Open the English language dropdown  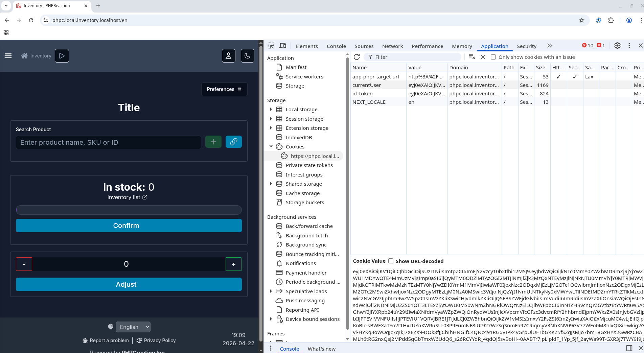(x=133, y=327)
